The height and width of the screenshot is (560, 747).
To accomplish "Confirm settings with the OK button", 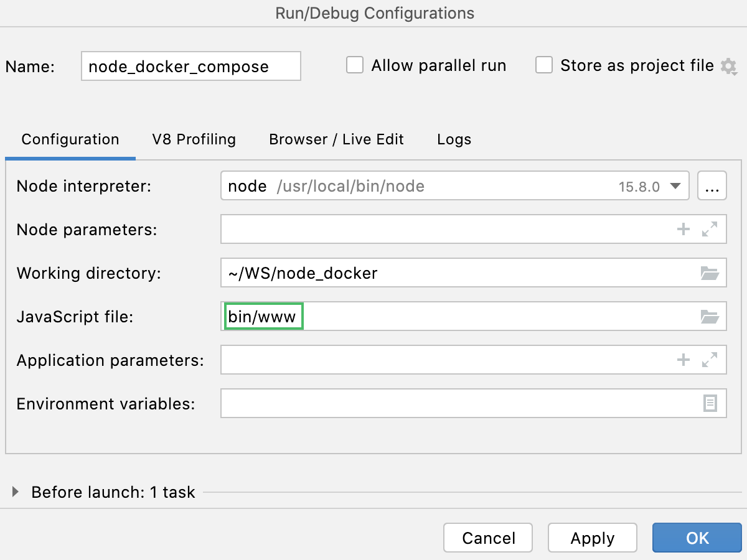I will coord(697,538).
